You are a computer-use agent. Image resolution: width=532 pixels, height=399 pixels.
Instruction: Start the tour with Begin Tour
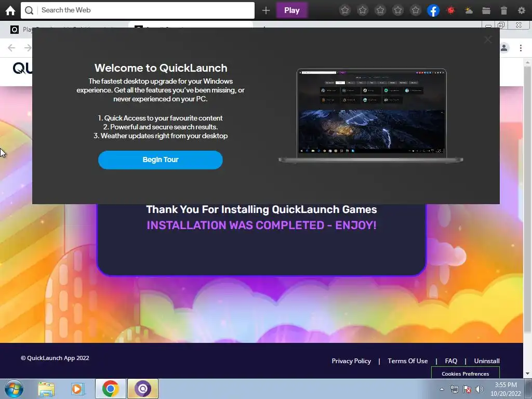(x=161, y=160)
